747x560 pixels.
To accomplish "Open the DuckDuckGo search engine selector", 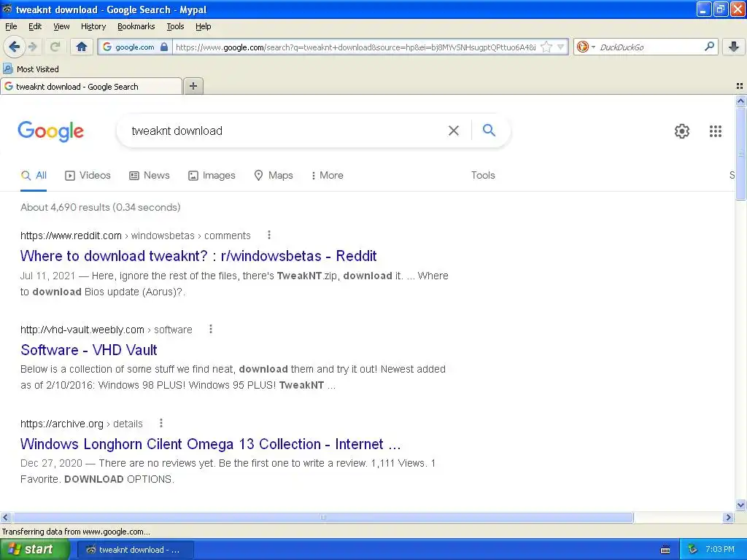I will coord(586,47).
